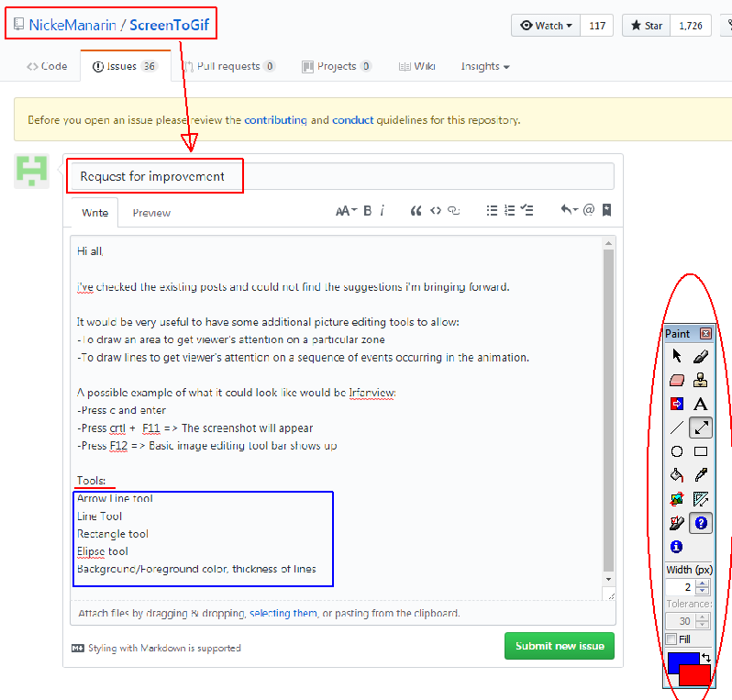Screen dimensions: 732x700
Task: Open the Pull requests tab
Action: pos(228,66)
